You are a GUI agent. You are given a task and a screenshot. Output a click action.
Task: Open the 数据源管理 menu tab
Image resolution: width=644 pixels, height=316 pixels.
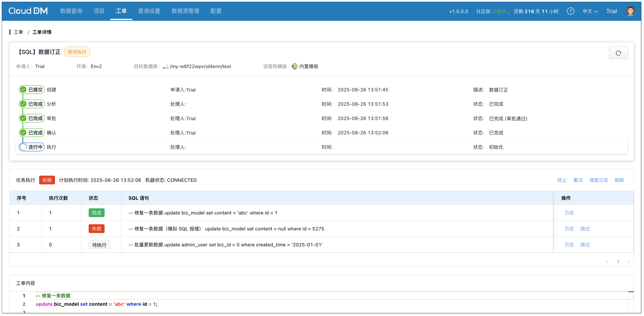(x=185, y=11)
